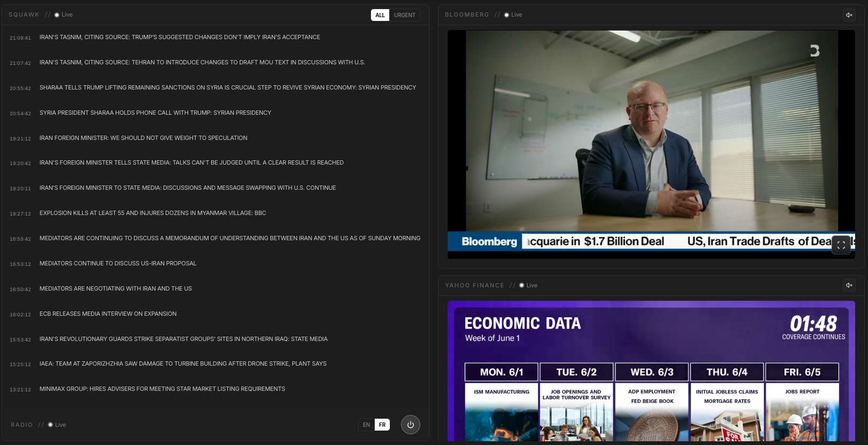Select headline on talks can't be judged
The height and width of the screenshot is (445, 868).
point(191,163)
